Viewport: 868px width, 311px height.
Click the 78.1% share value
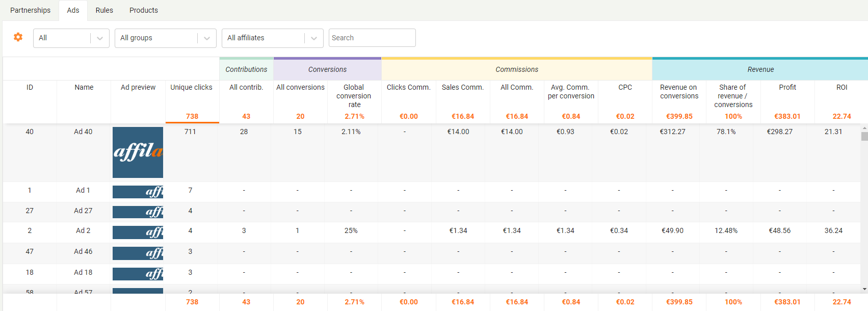point(726,132)
